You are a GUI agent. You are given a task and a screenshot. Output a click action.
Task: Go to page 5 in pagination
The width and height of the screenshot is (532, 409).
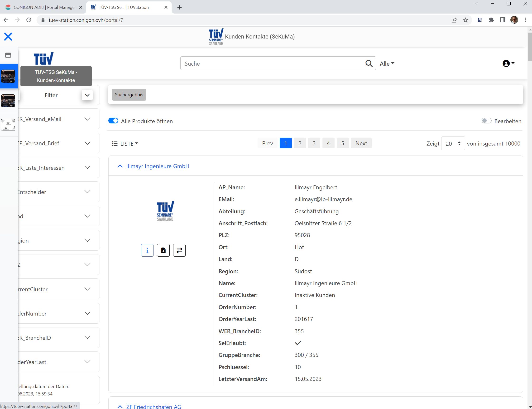(x=342, y=143)
